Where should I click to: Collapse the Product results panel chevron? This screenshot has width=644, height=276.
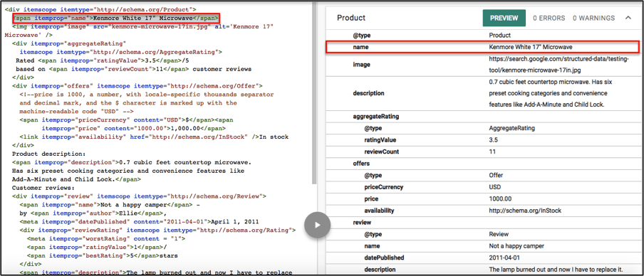[x=628, y=18]
